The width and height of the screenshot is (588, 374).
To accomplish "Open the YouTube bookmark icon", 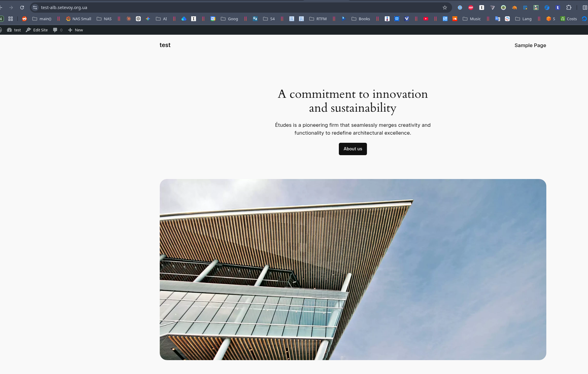I will pyautogui.click(x=426, y=19).
